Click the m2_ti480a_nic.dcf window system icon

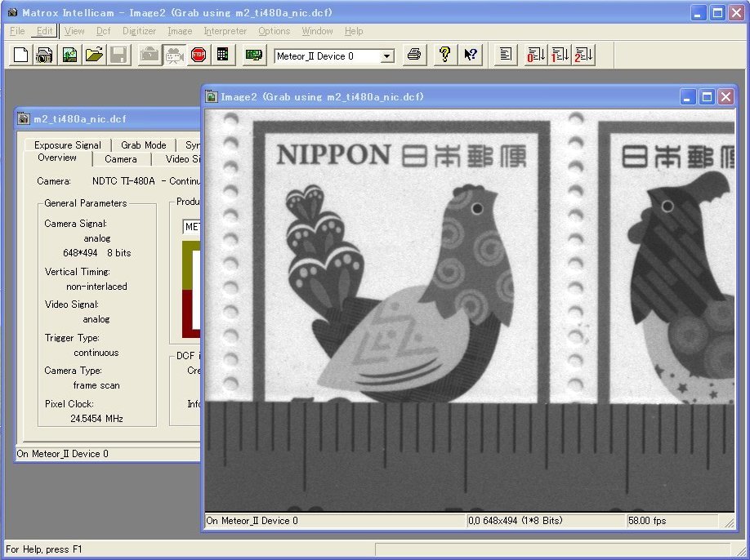tap(24, 119)
